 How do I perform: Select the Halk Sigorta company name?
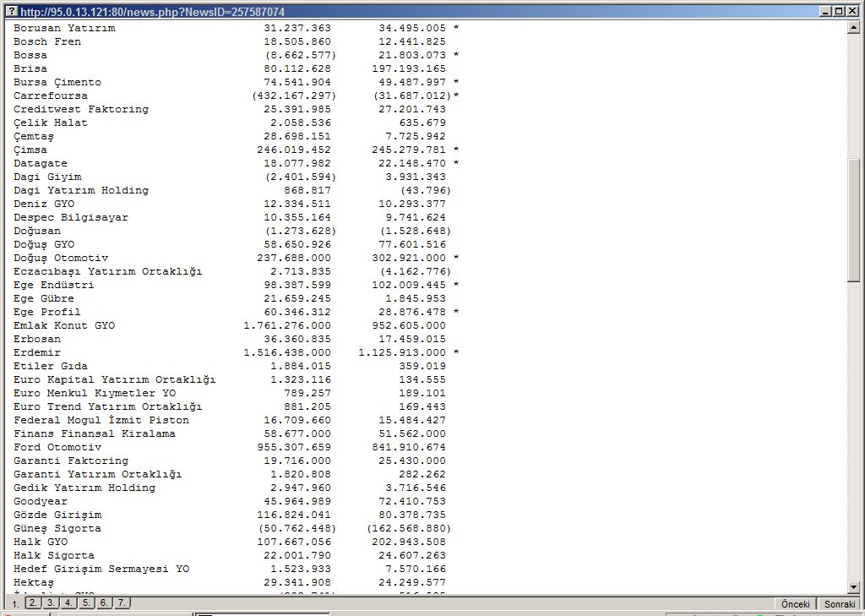pyautogui.click(x=54, y=555)
